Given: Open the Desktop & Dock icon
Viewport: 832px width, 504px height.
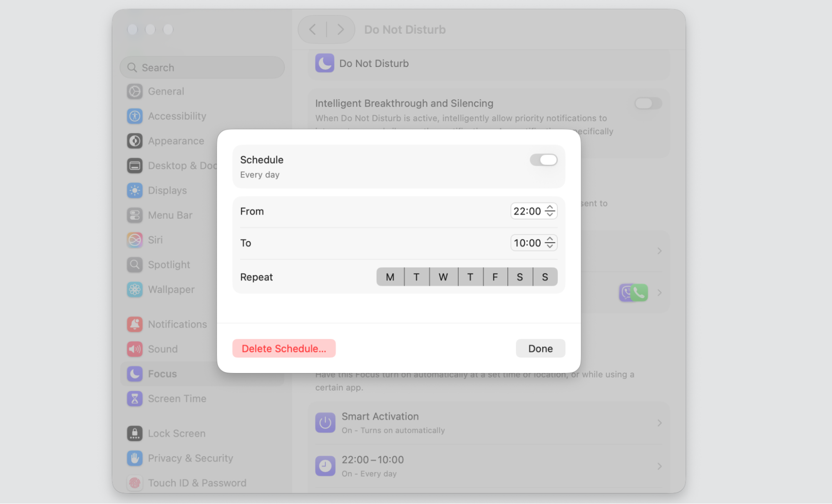Looking at the screenshot, I should click(134, 166).
